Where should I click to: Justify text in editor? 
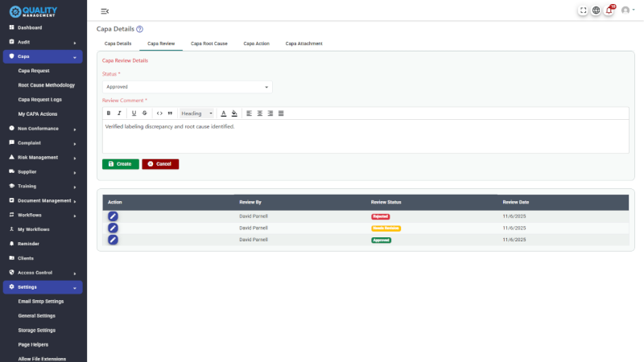coord(281,113)
